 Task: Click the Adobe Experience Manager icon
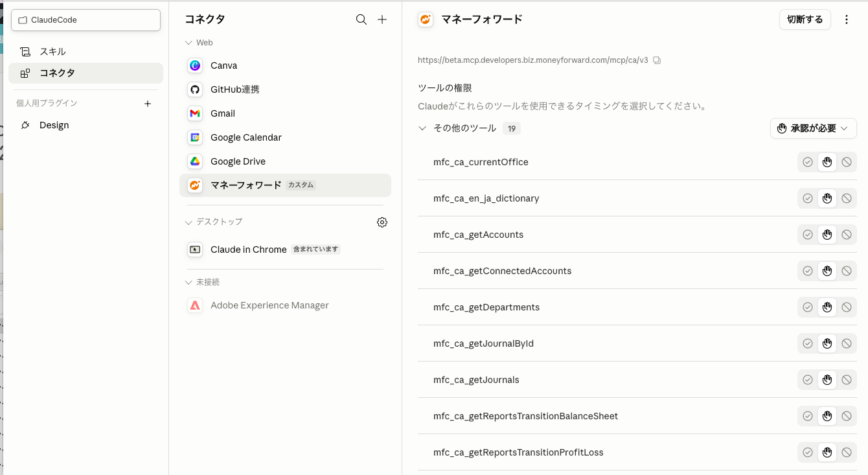[195, 305]
